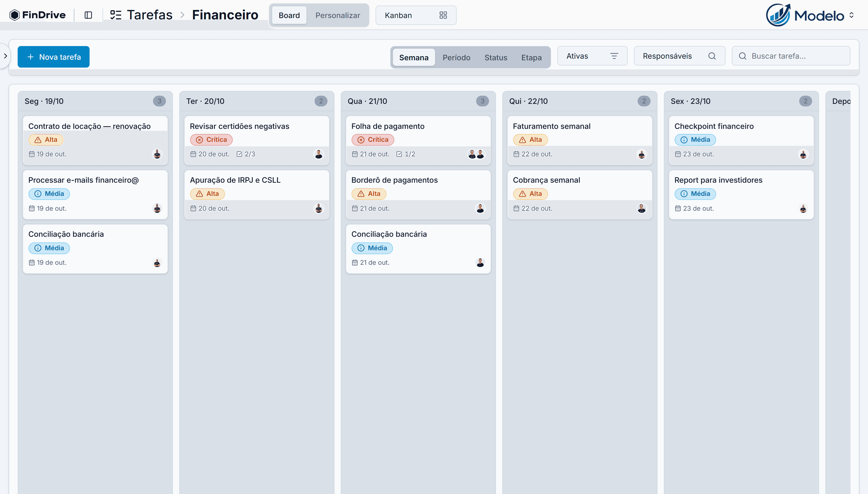The width and height of the screenshot is (868, 494).
Task: Click the search icon in Responsáveis
Action: tap(712, 56)
